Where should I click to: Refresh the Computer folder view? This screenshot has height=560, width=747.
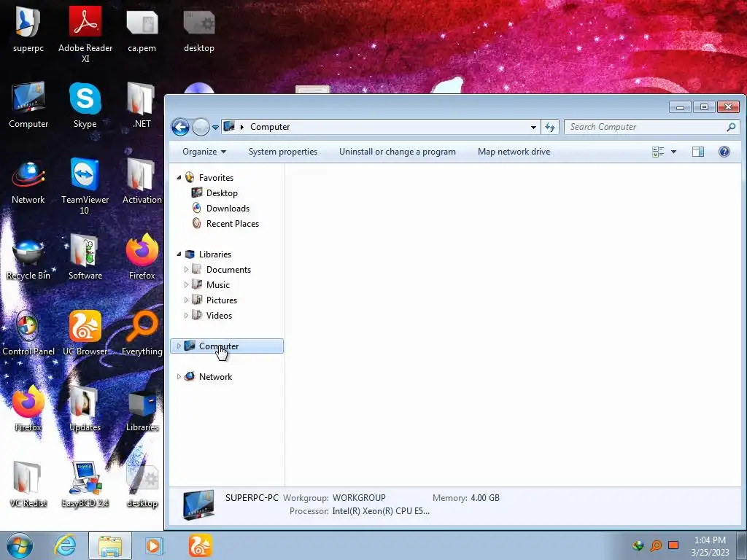coord(550,127)
